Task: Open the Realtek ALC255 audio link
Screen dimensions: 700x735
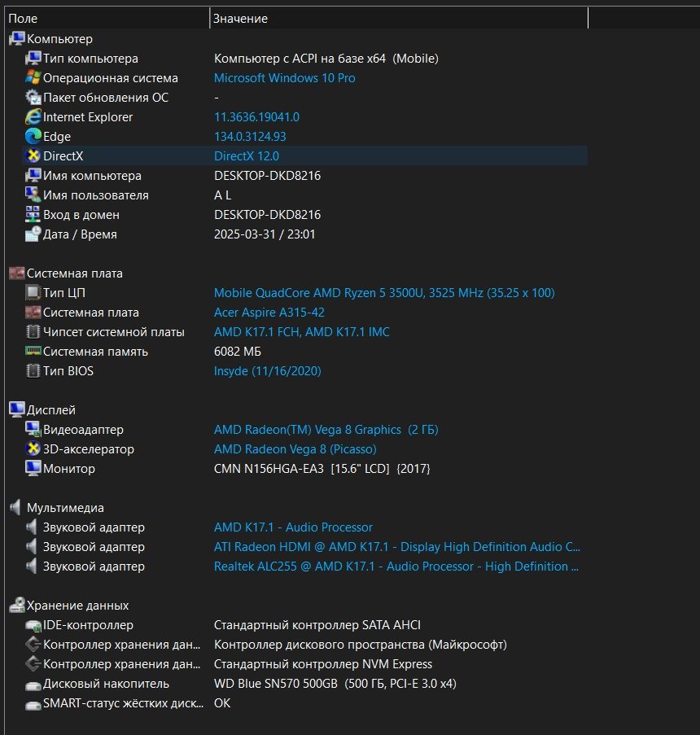Action: point(396,566)
